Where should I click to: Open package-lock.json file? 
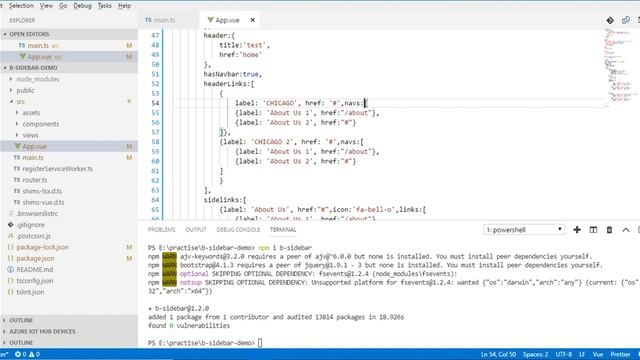(42, 247)
